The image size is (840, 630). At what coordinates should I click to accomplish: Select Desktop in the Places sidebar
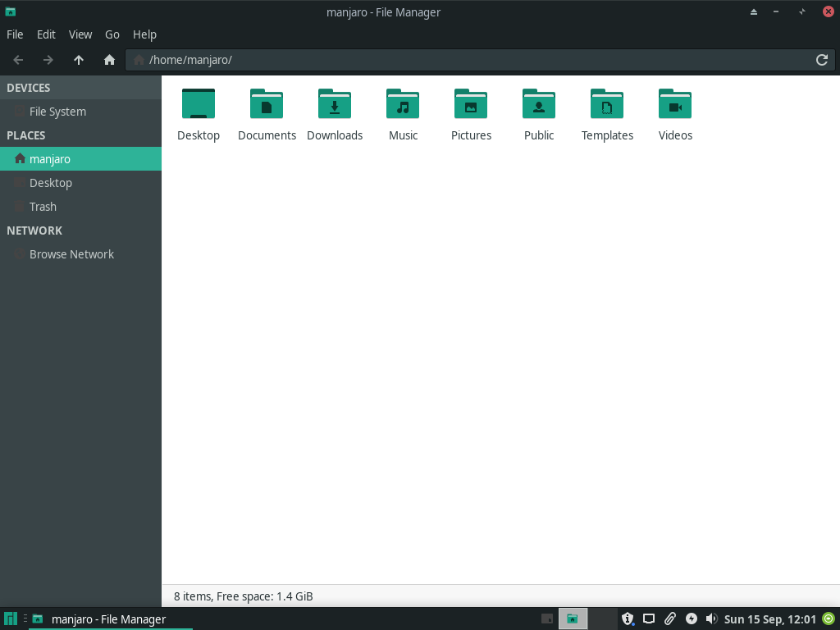(80, 183)
